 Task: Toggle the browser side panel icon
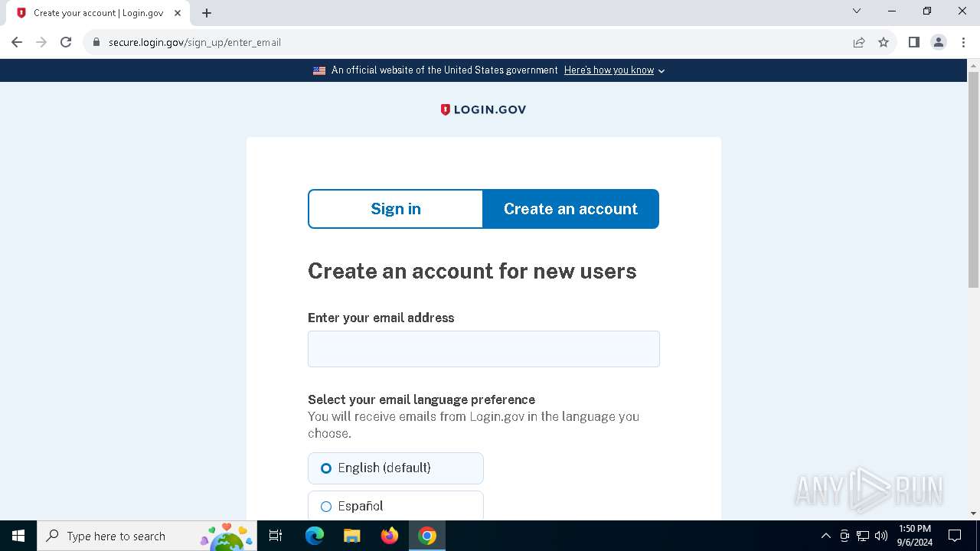click(913, 42)
